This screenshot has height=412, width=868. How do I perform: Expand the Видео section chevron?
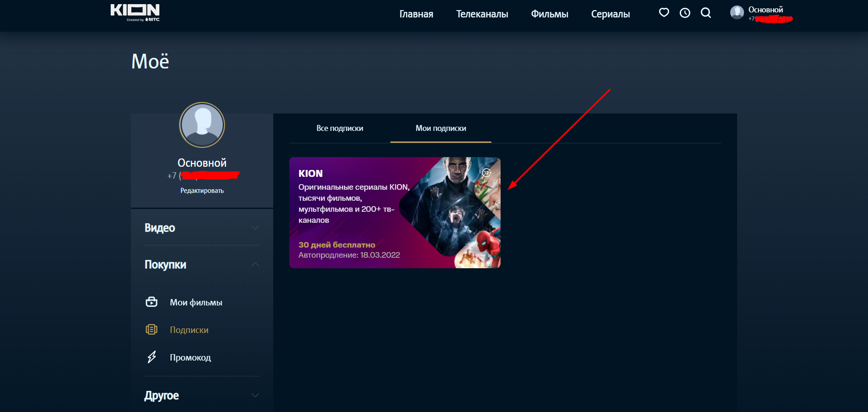point(255,228)
